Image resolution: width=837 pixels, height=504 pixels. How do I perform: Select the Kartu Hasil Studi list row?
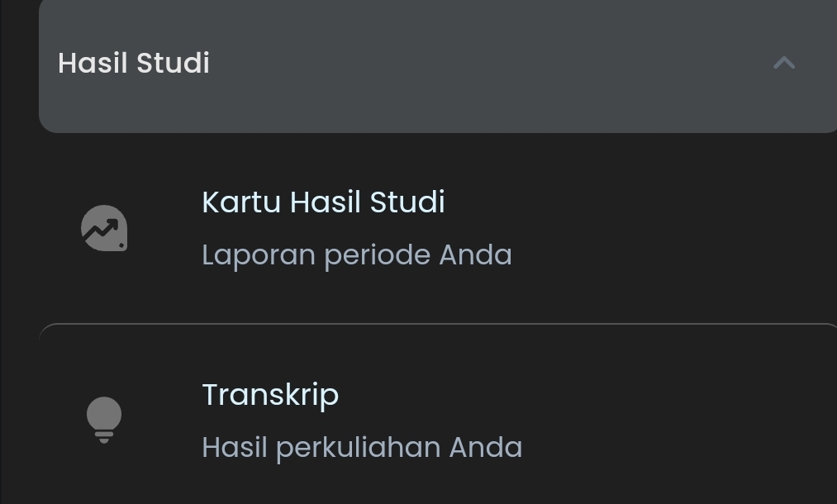point(438,228)
